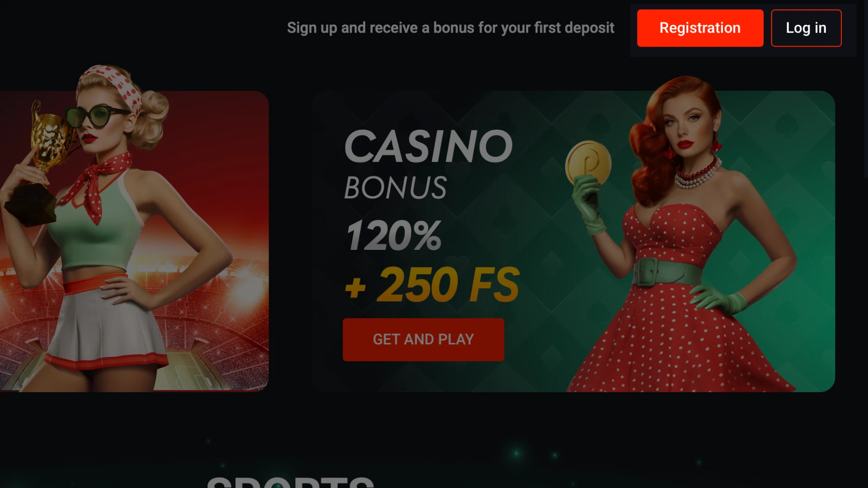Select the first deposit bonus sign-up text
Screen dimensions: 868x488
coord(451,28)
